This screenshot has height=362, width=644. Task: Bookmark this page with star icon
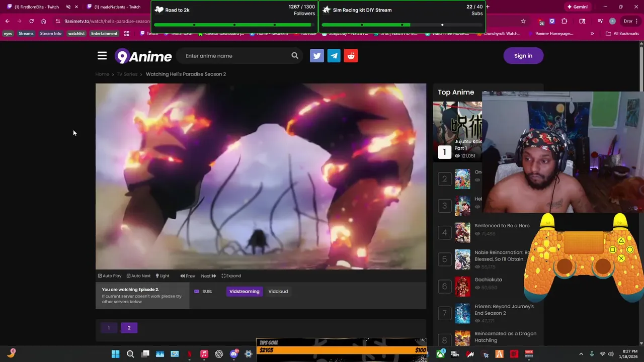(x=523, y=21)
